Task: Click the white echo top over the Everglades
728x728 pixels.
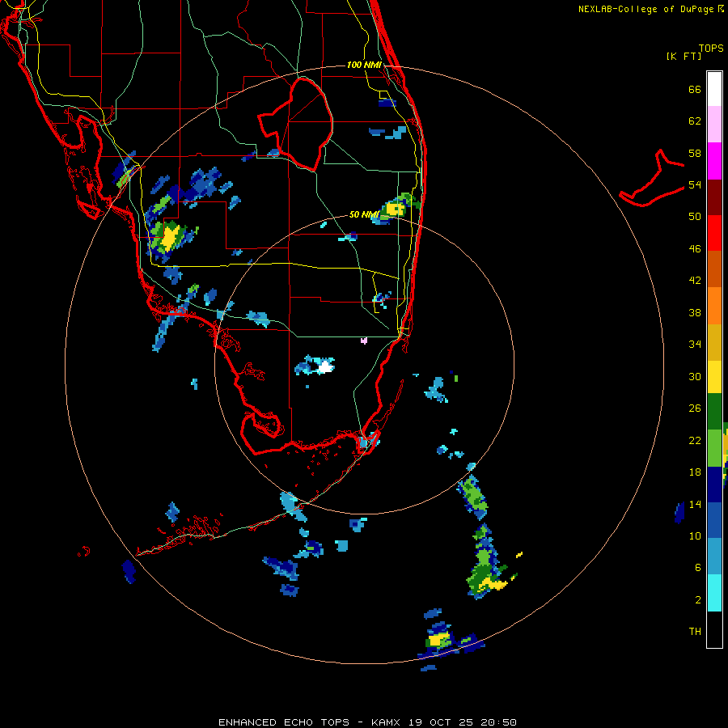Action: [x=327, y=366]
